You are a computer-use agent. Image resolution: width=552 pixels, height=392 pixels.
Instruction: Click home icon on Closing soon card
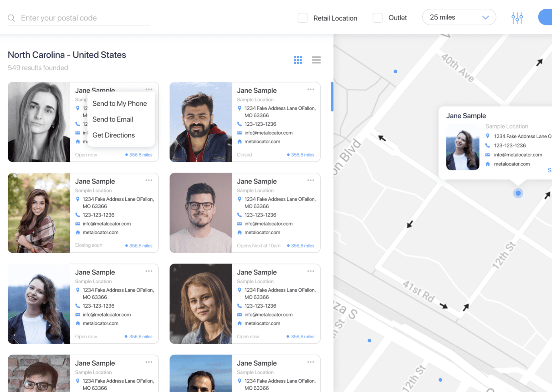[78, 232]
